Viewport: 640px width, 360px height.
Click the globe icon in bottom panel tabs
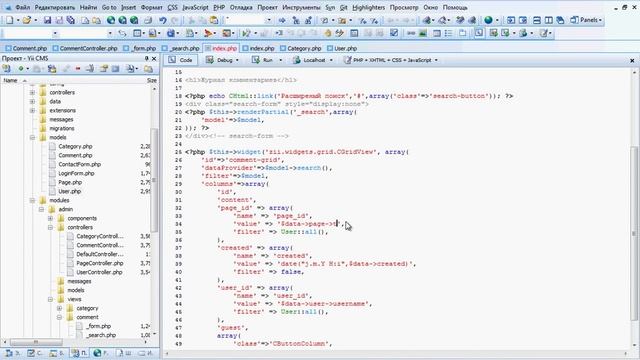(97, 353)
